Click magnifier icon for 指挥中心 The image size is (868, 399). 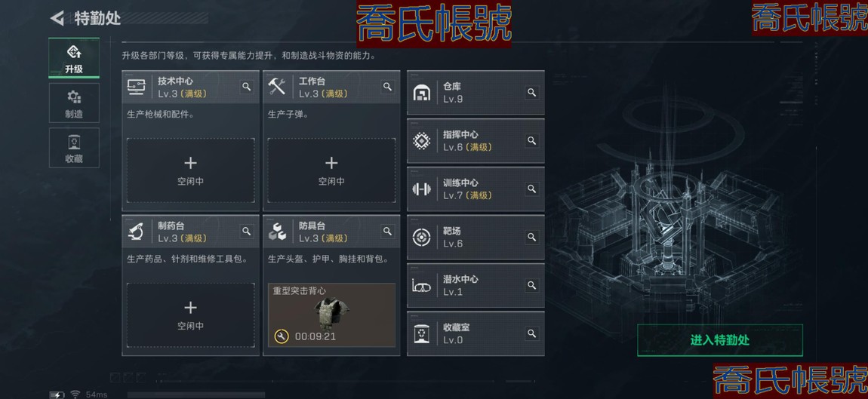[531, 140]
